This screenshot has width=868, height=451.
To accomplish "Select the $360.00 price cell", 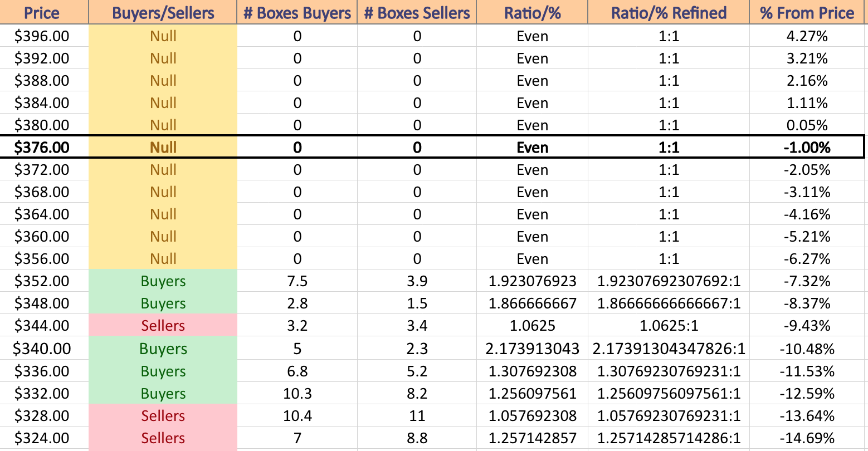I will coord(44,237).
